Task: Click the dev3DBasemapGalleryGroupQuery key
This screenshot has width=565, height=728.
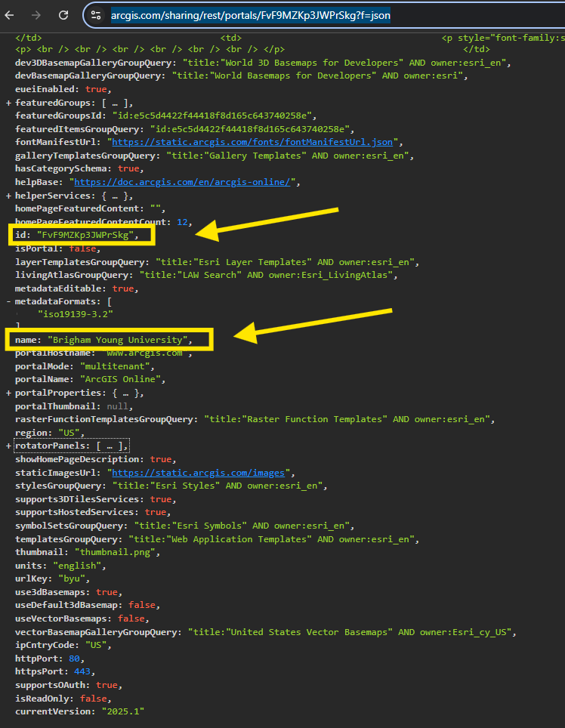Action: click(93, 63)
